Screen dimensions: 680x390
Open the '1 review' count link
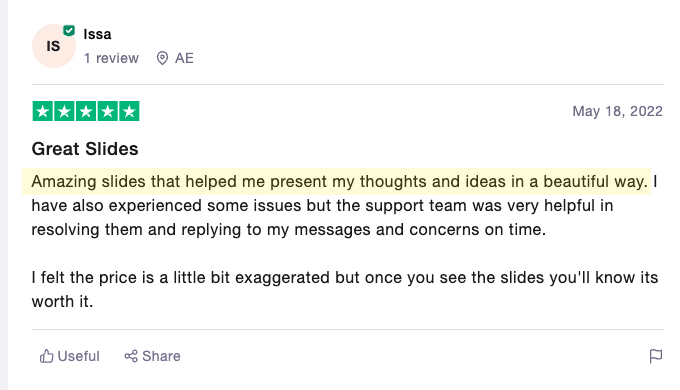tap(111, 58)
